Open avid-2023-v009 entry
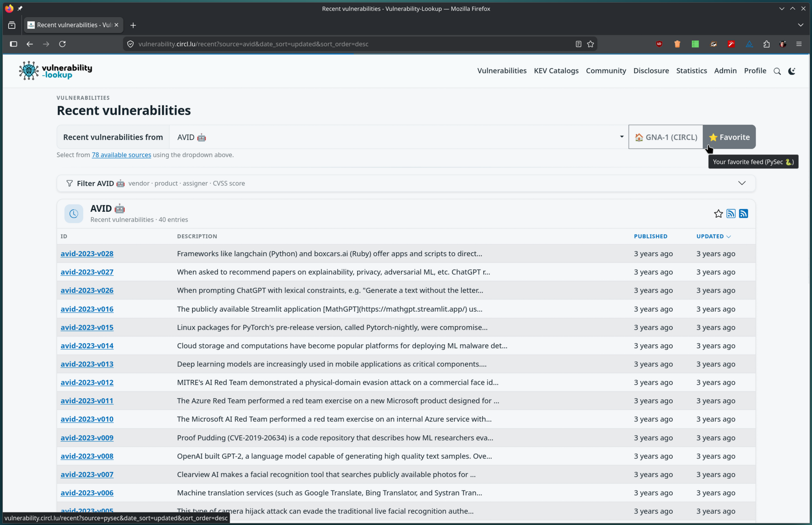This screenshot has height=525, width=812. point(87,438)
